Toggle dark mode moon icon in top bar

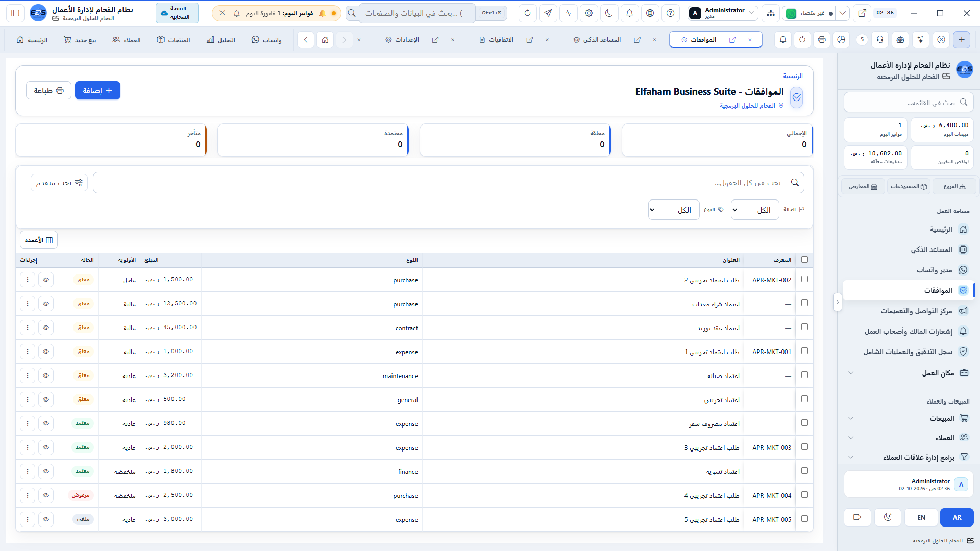click(609, 13)
